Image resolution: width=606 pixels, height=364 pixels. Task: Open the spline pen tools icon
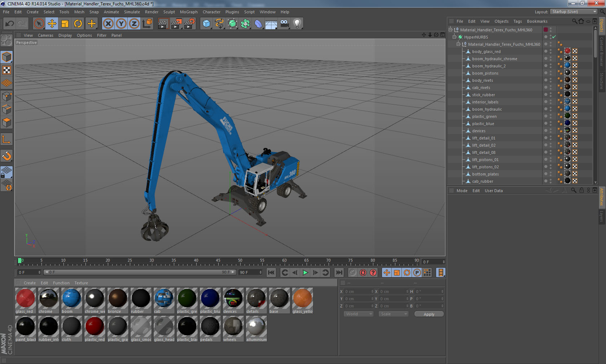click(219, 24)
